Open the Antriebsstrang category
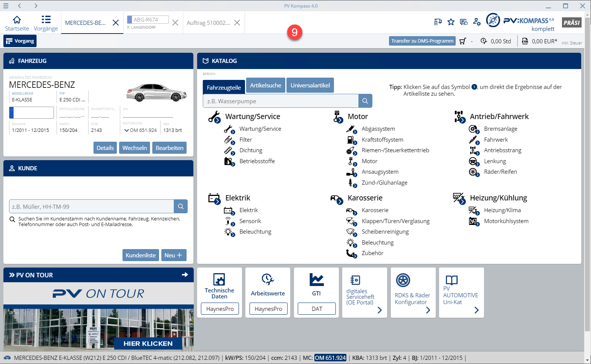 503,150
